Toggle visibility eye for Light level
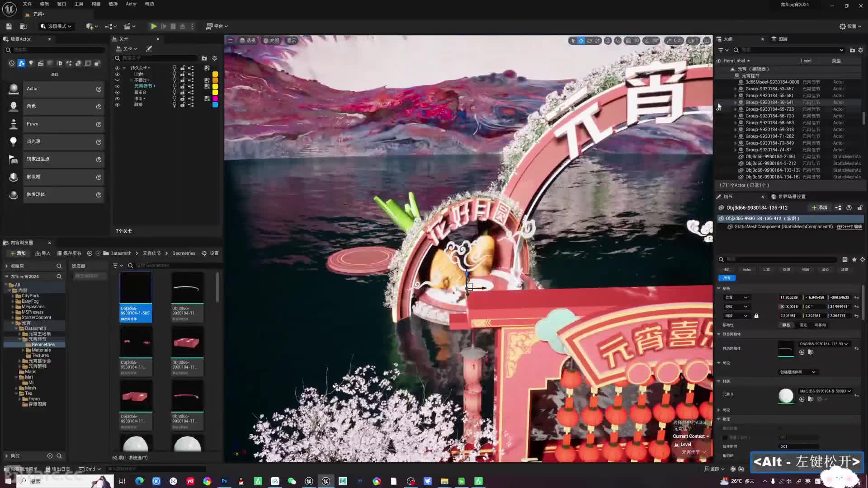The width and height of the screenshot is (868, 488). (117, 74)
